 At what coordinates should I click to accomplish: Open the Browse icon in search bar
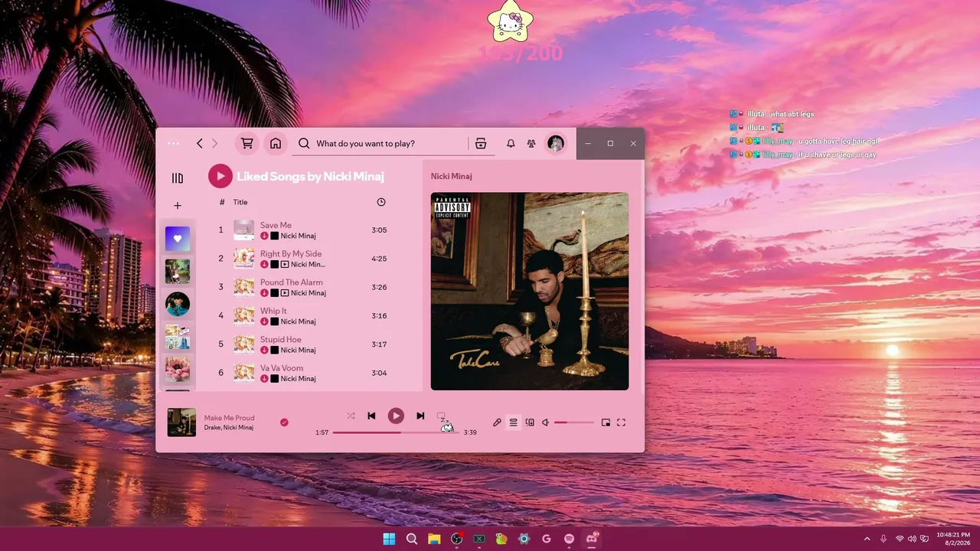click(481, 143)
